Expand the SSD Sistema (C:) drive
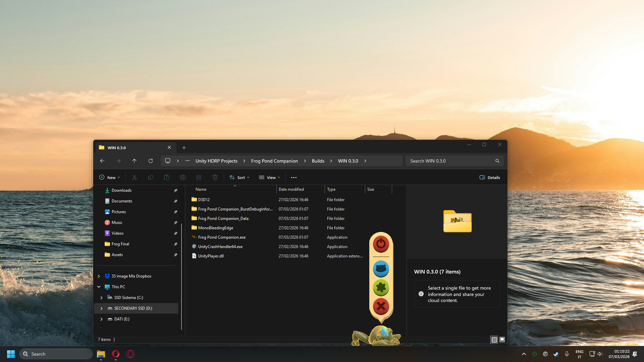 pos(101,298)
